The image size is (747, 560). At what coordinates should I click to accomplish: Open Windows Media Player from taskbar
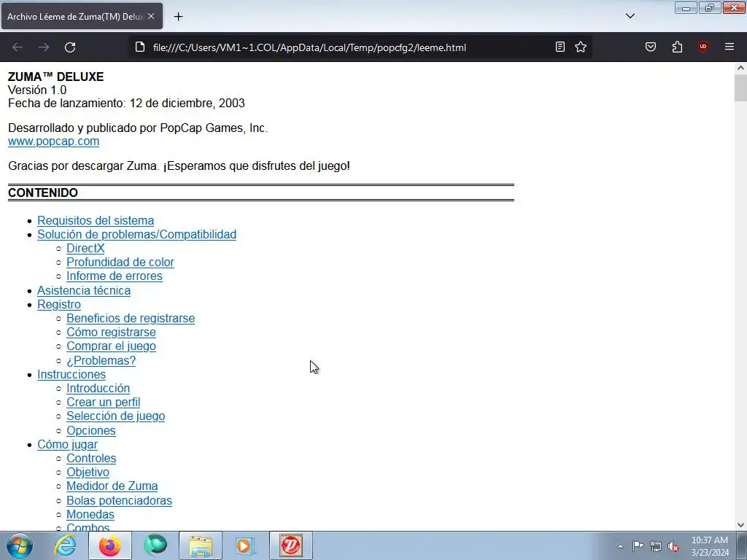[x=246, y=545]
